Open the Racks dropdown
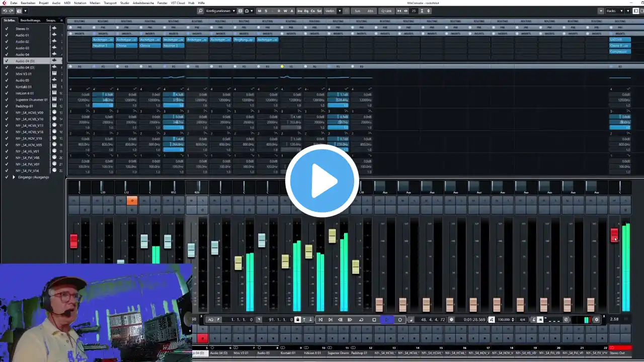This screenshot has width=644, height=362. pyautogui.click(x=614, y=11)
